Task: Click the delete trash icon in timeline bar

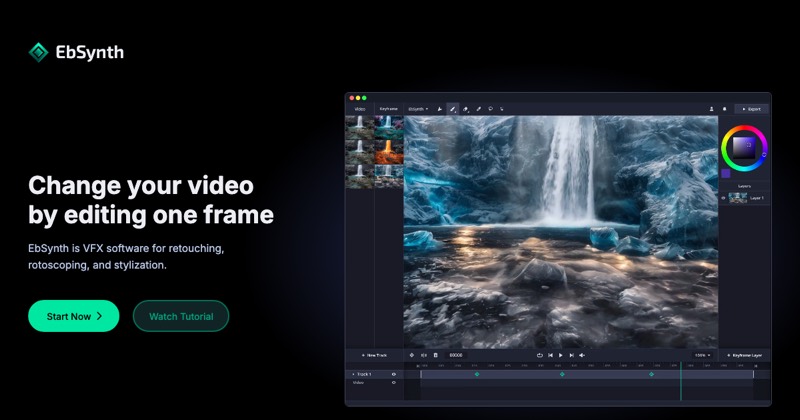Action: (x=436, y=355)
